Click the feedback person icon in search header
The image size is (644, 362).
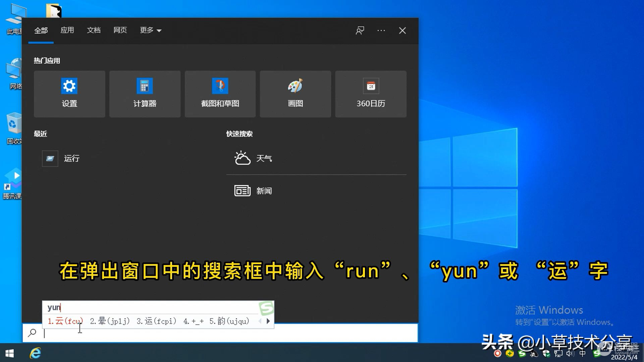coord(360,31)
